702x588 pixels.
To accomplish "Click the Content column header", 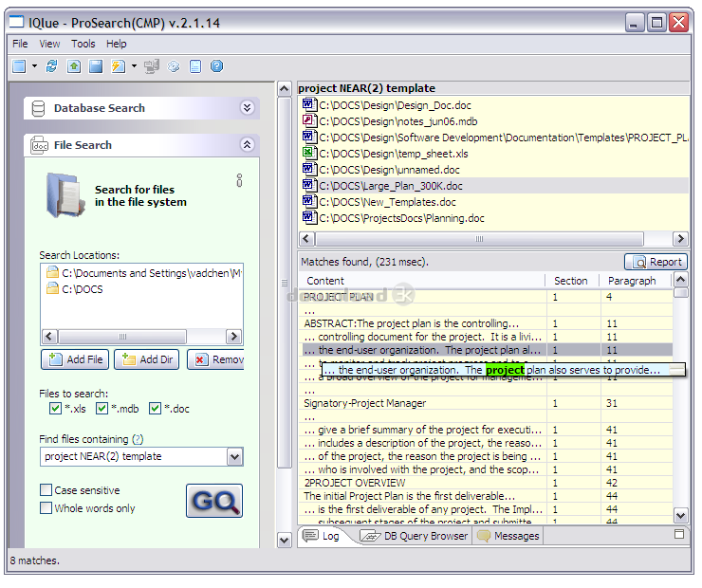I will click(422, 281).
